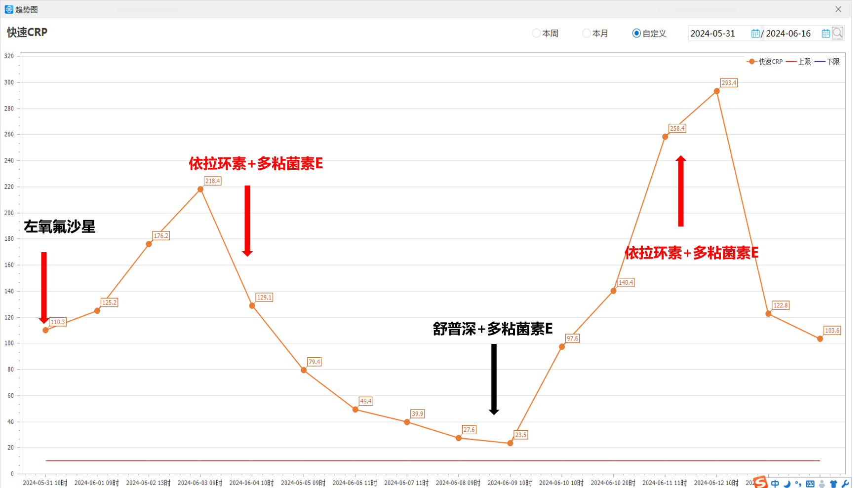
Task: Select the 本周 radio option
Action: [x=536, y=34]
